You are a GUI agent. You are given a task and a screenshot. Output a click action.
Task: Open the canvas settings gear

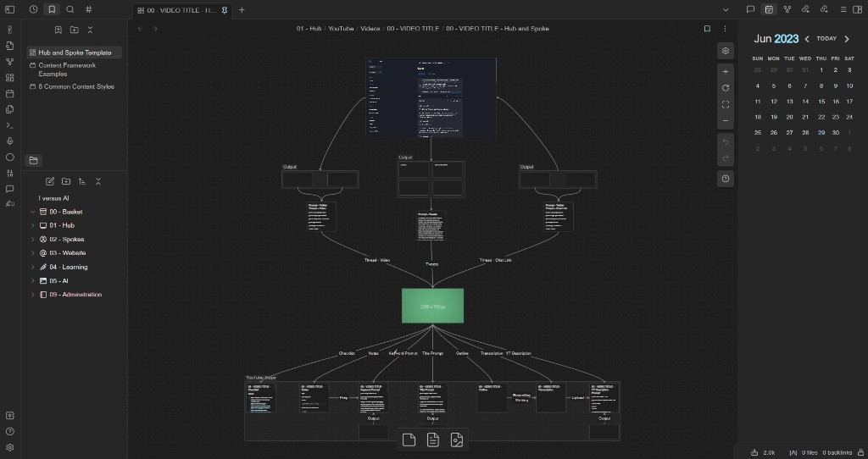(726, 51)
